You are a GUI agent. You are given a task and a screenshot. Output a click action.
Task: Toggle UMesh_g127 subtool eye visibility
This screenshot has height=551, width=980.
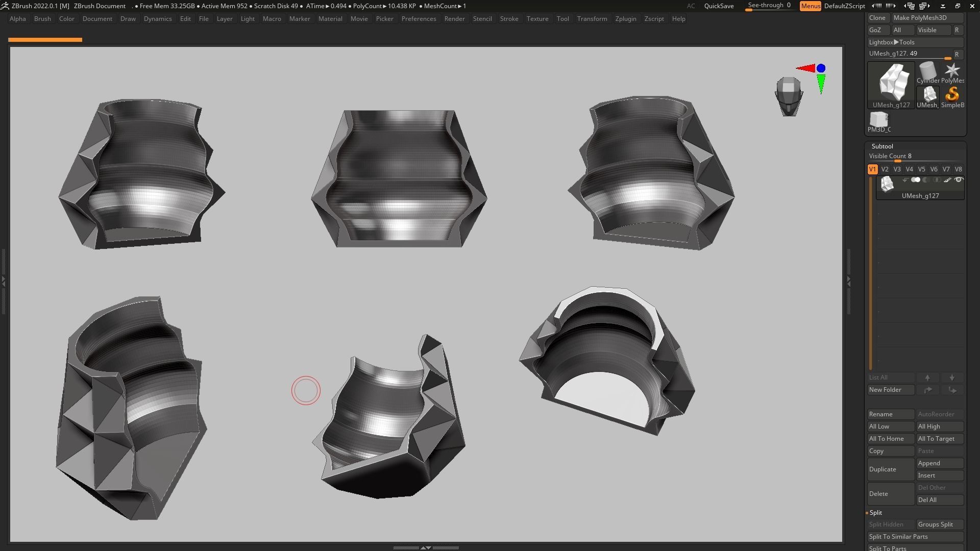959,180
